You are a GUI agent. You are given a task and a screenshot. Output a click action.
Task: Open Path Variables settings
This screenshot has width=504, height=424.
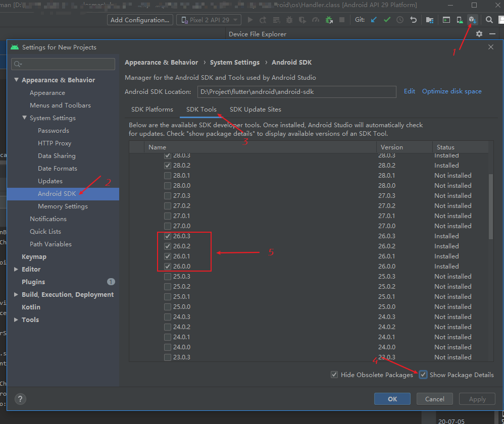click(x=51, y=244)
